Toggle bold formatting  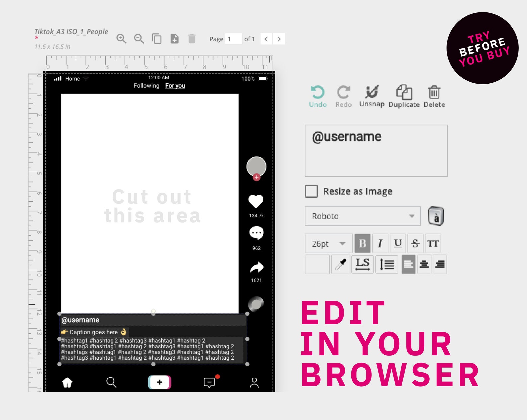click(362, 243)
